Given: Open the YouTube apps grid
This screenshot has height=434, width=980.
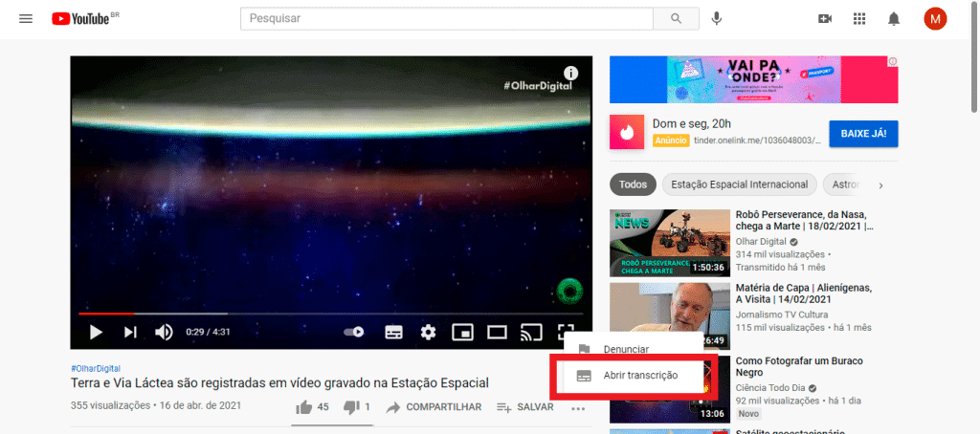Looking at the screenshot, I should click(859, 19).
